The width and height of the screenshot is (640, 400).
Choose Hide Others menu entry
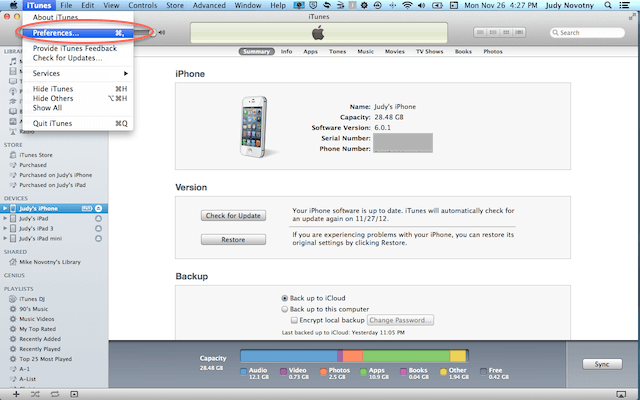click(x=78, y=98)
